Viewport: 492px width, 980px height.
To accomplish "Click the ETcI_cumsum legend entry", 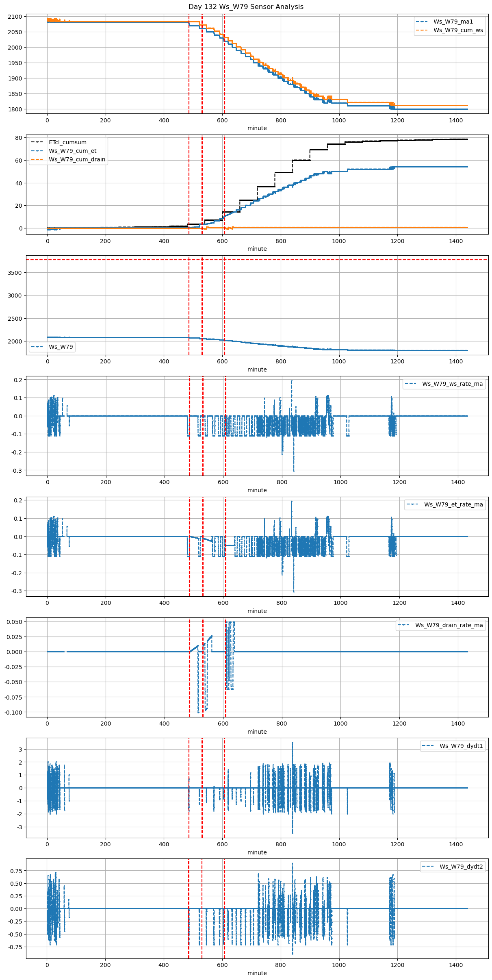I will [x=67, y=142].
